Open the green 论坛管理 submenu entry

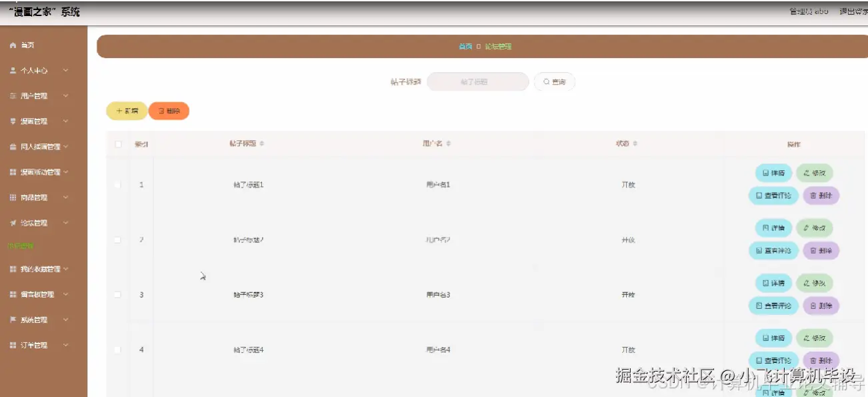click(20, 246)
